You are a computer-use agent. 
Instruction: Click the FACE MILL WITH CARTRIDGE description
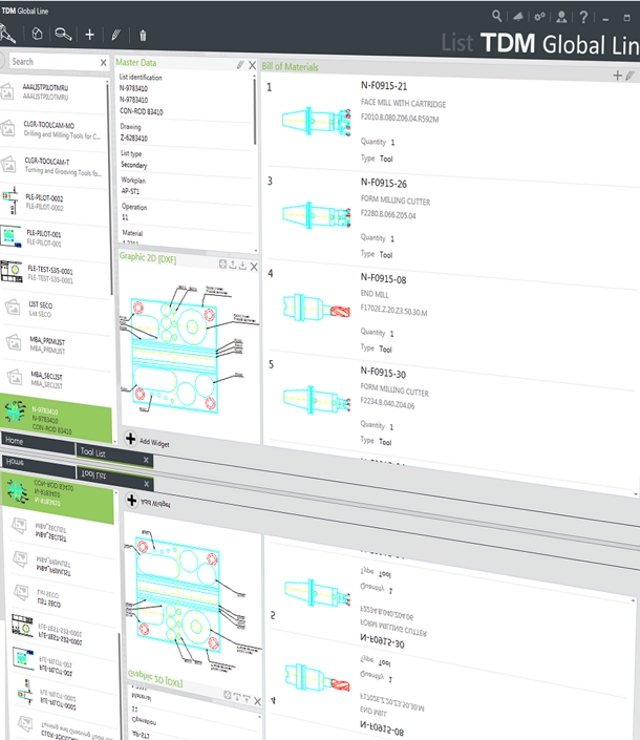[403, 103]
